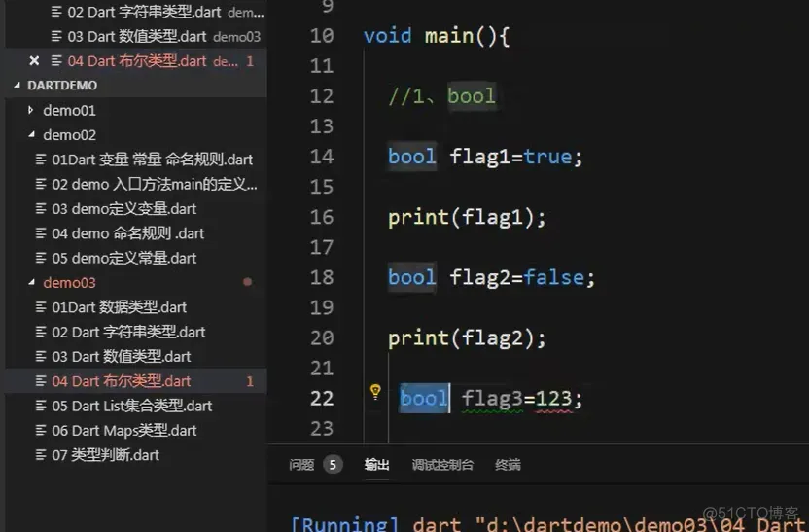Viewport: 809px width, 532px height.
Task: Expand the demo01 folder arrow
Action: (31, 110)
